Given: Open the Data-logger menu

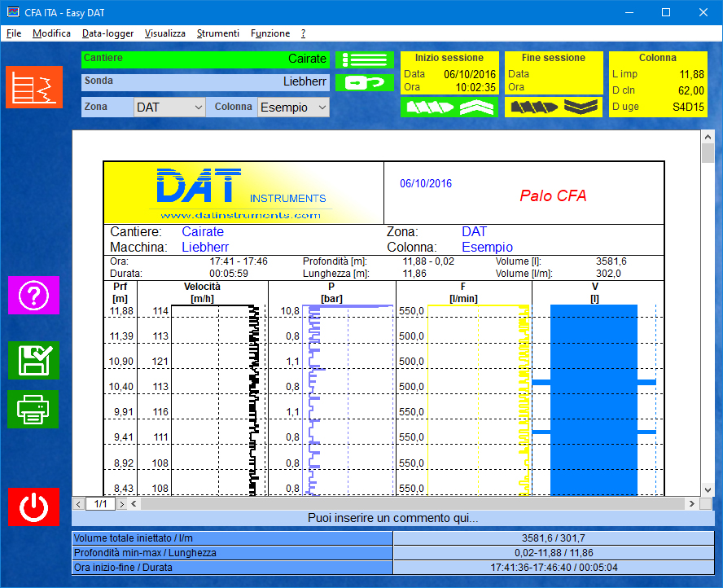Looking at the screenshot, I should pyautogui.click(x=107, y=33).
